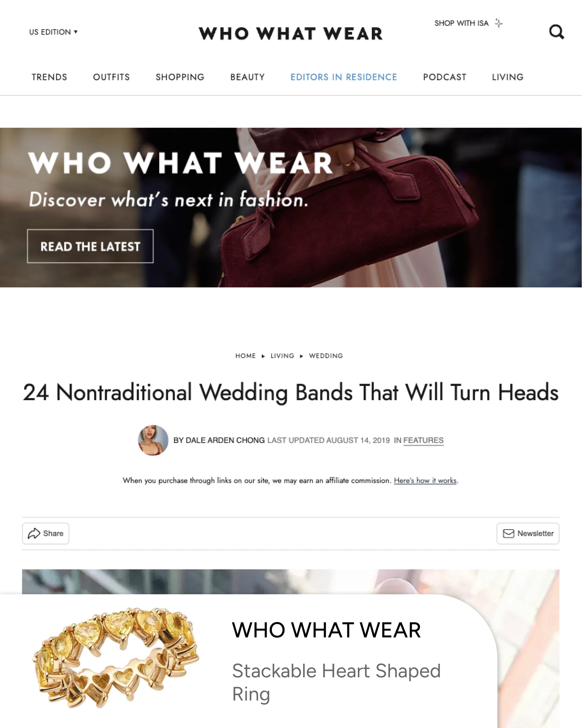Click the Share arrow icon
The width and height of the screenshot is (582, 728).
(x=34, y=534)
